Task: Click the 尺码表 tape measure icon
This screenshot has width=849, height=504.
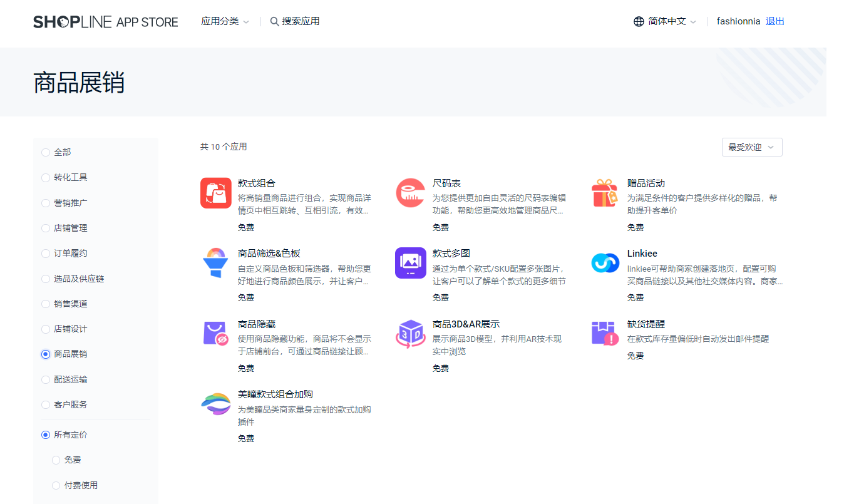Action: [x=411, y=193]
